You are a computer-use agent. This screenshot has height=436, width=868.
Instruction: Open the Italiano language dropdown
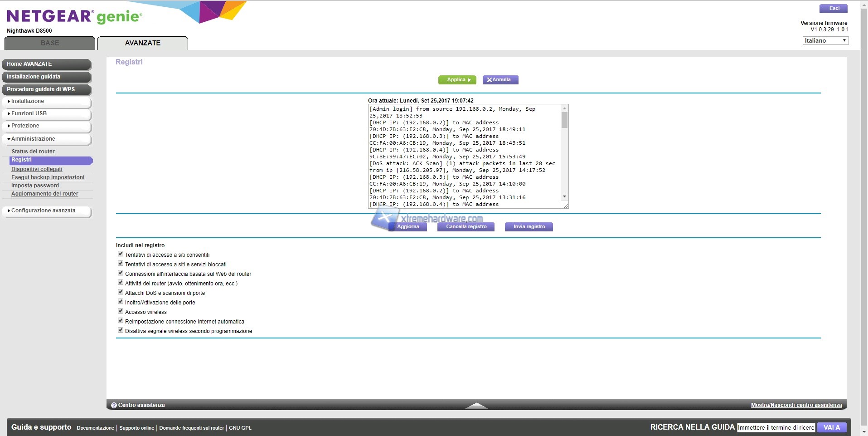825,40
